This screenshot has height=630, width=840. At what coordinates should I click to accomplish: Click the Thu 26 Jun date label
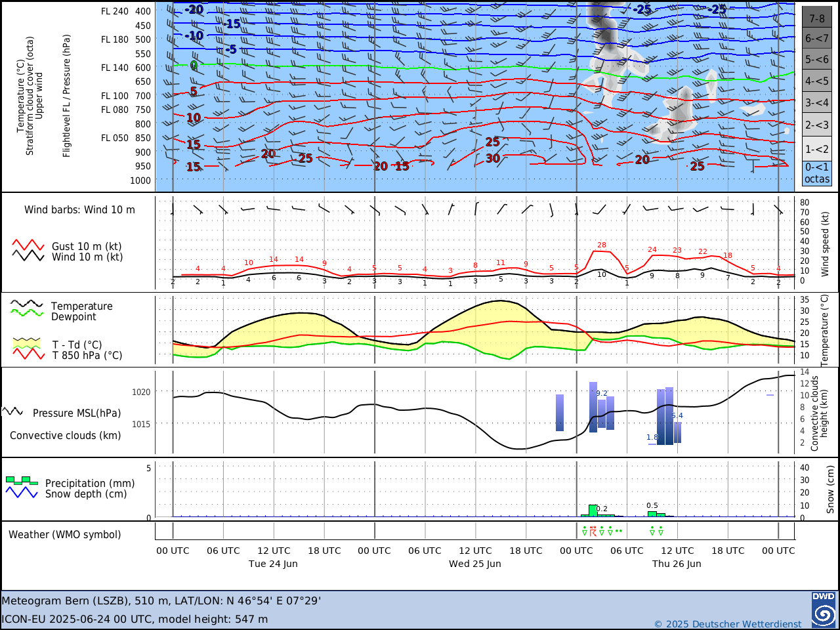(677, 564)
